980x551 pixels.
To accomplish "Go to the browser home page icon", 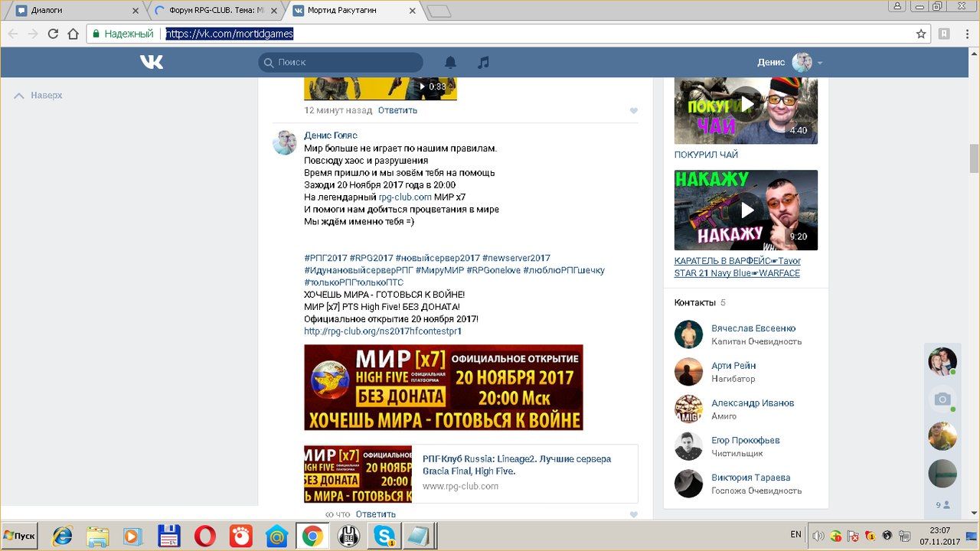I will coord(73,34).
